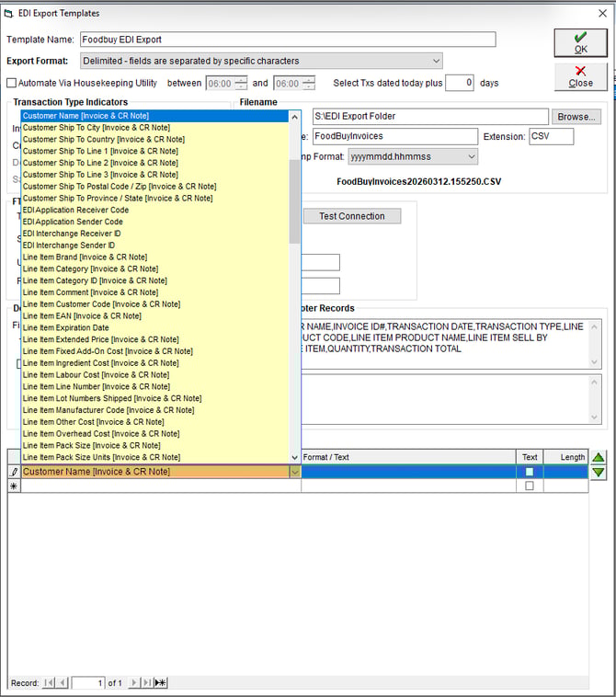Click the green move-down triangle icon
This screenshot has width=616, height=697.
point(599,472)
